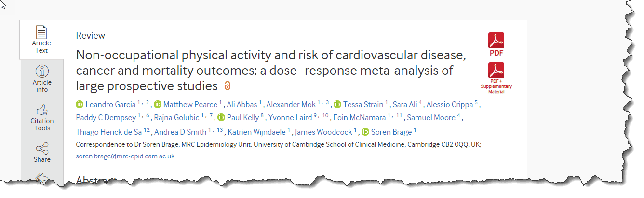Viewport: 644px width, 198px height.
Task: Download the article PDF icon
Action: click(x=496, y=41)
